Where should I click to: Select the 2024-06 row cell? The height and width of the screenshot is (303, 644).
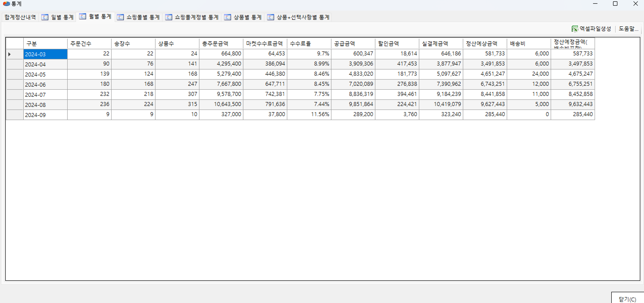[45, 85]
